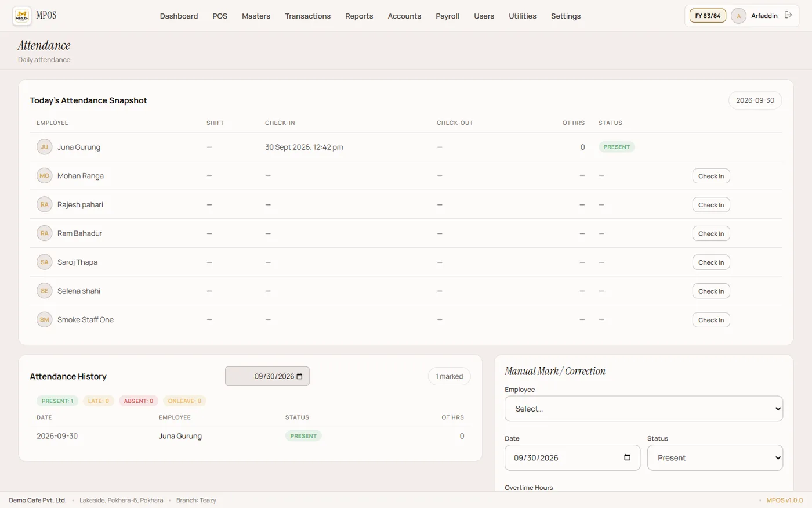Click Mohan Ranga's MO avatar

click(x=45, y=176)
